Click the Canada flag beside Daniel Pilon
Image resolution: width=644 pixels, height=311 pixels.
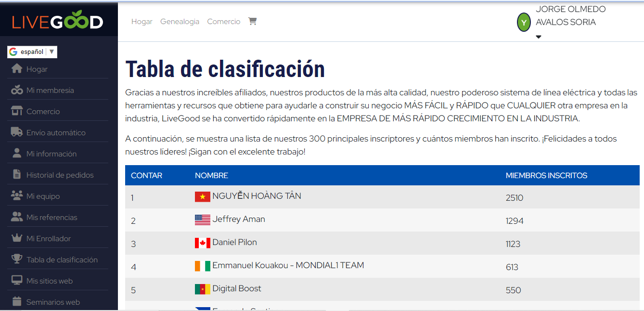pos(203,243)
